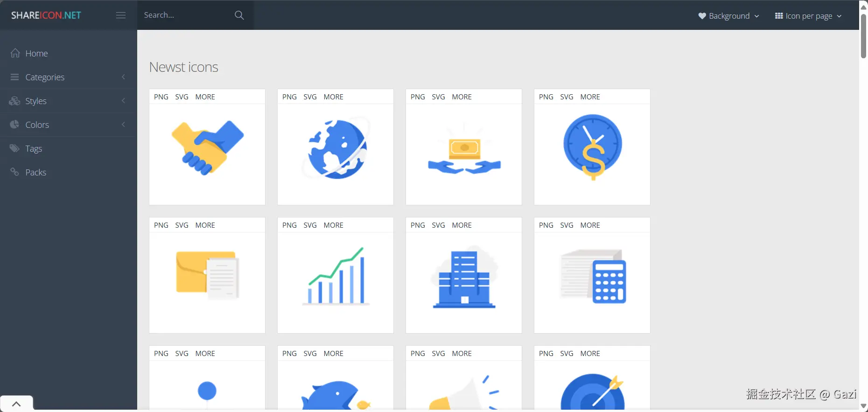Go to Home in the sidebar
Image resolution: width=868 pixels, height=412 pixels.
coord(69,53)
